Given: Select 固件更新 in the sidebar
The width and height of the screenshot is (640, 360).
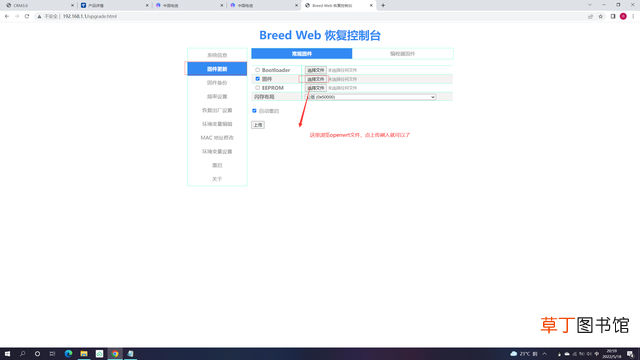Looking at the screenshot, I should click(217, 69).
